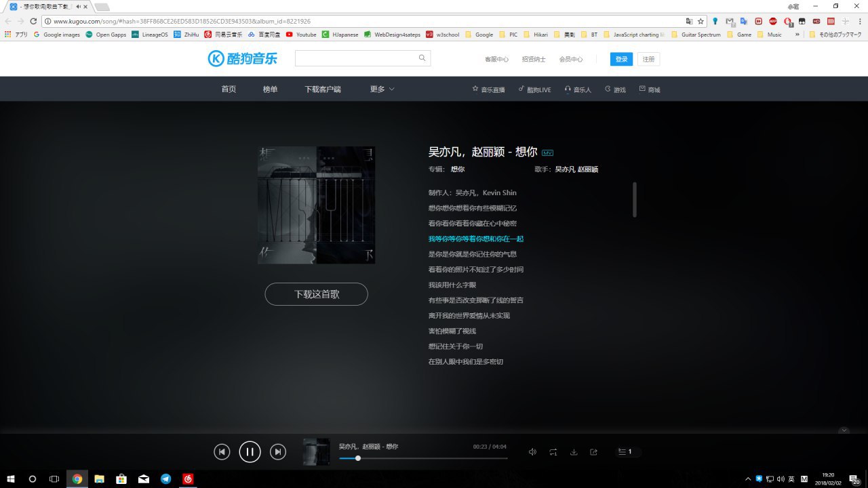This screenshot has height=488, width=868.
Task: Open the ZhiHu bookmark
Action: click(x=186, y=35)
